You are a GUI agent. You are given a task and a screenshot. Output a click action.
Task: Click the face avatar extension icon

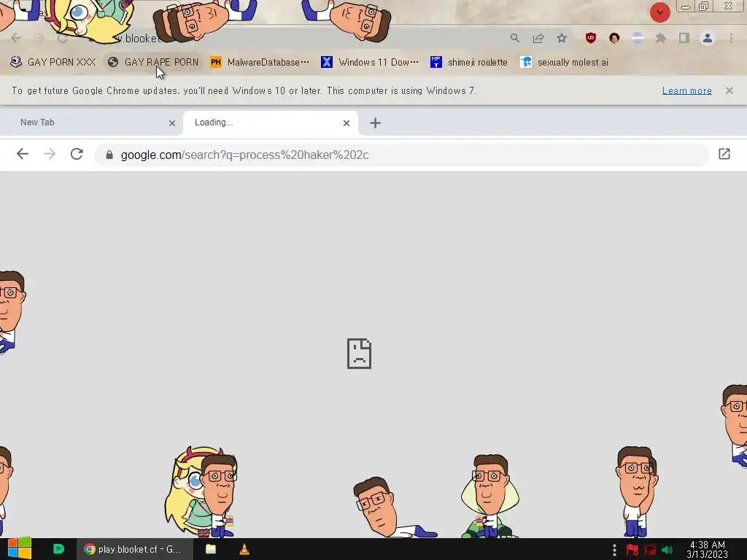point(614,38)
